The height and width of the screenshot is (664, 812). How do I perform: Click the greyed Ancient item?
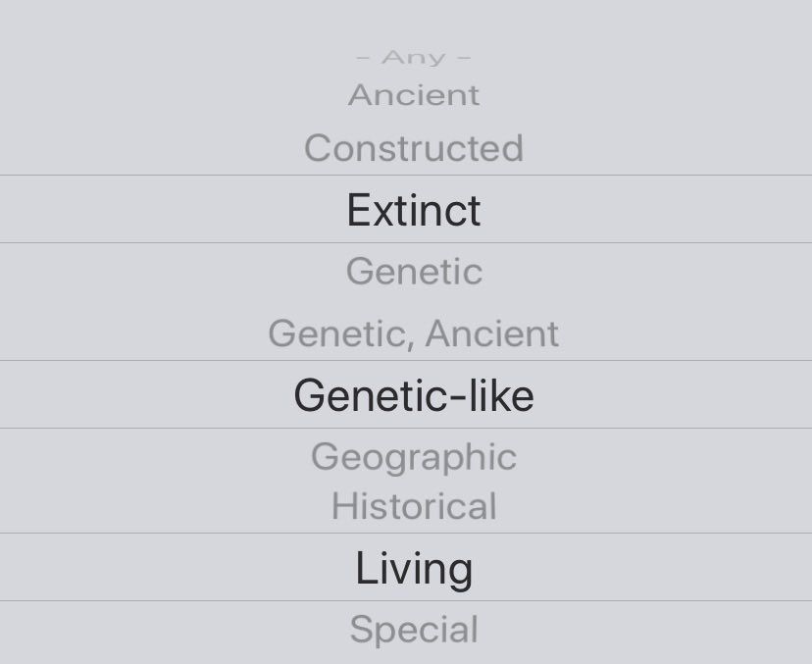[413, 95]
